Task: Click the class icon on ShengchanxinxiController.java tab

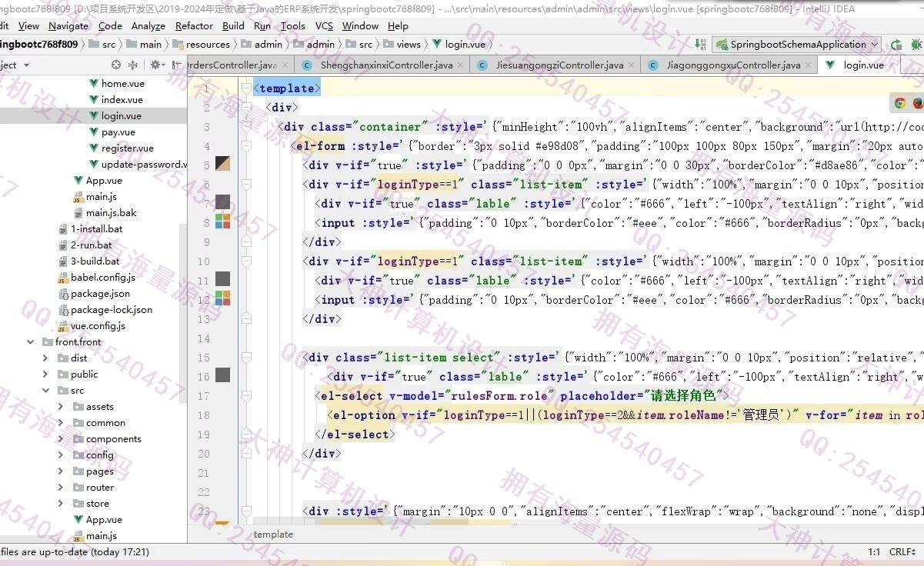Action: [x=308, y=65]
